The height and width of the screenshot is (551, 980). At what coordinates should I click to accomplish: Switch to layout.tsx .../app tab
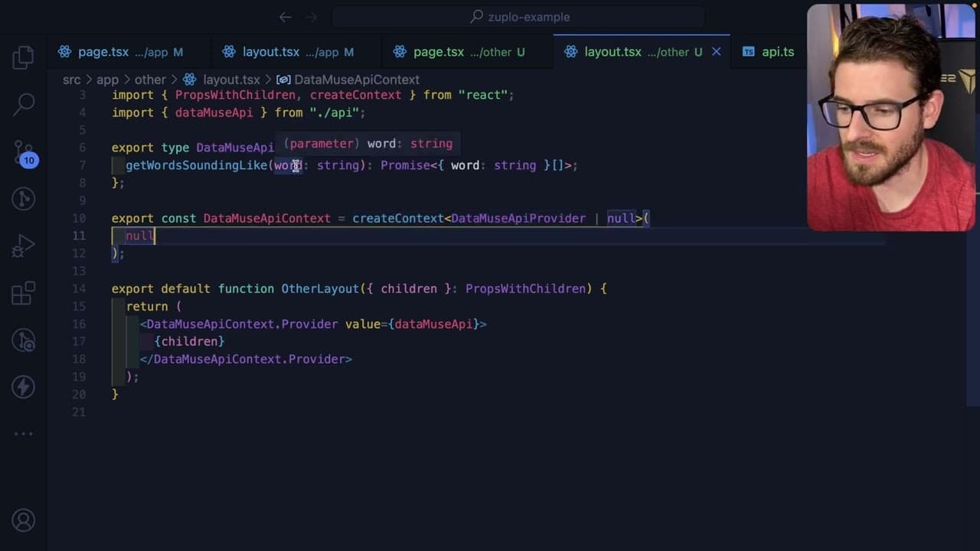pos(287,52)
